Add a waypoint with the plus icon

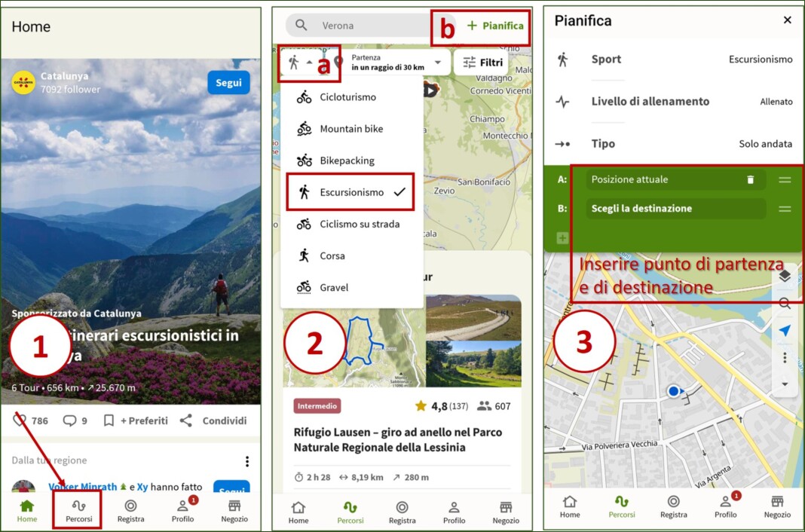[x=562, y=238]
